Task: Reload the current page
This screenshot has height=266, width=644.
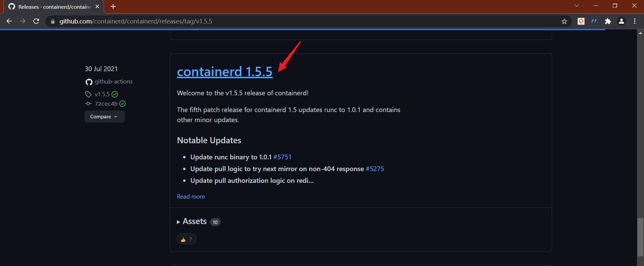Action: [36, 21]
